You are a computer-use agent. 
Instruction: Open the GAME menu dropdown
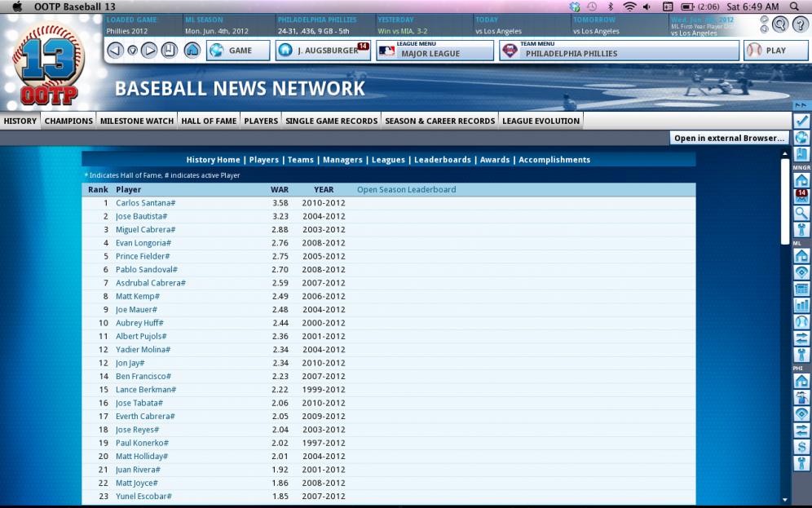238,51
